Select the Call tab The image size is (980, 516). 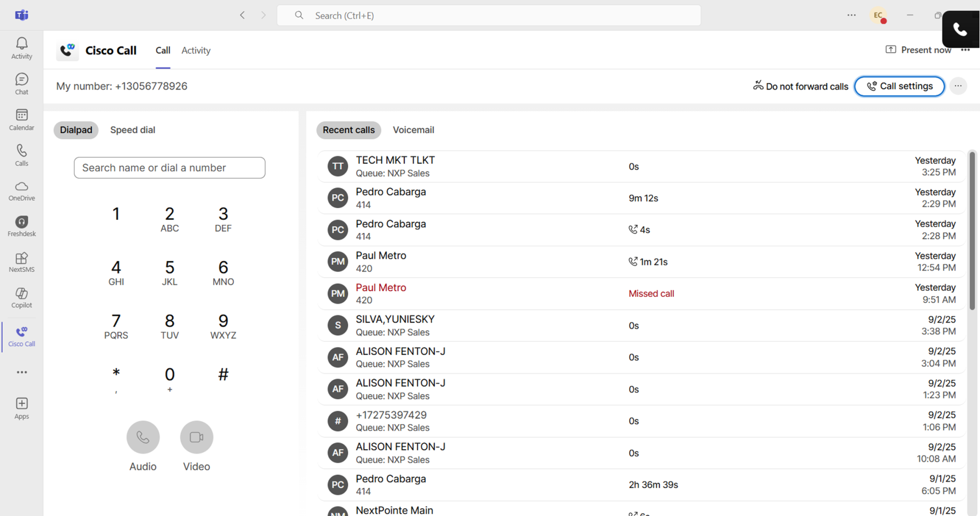[x=163, y=50]
